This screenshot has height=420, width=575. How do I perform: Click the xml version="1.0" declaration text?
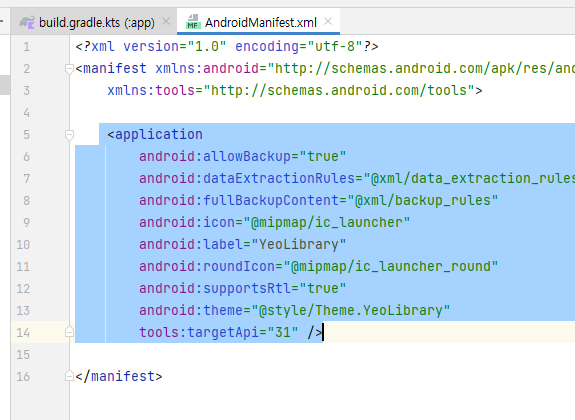(x=151, y=47)
